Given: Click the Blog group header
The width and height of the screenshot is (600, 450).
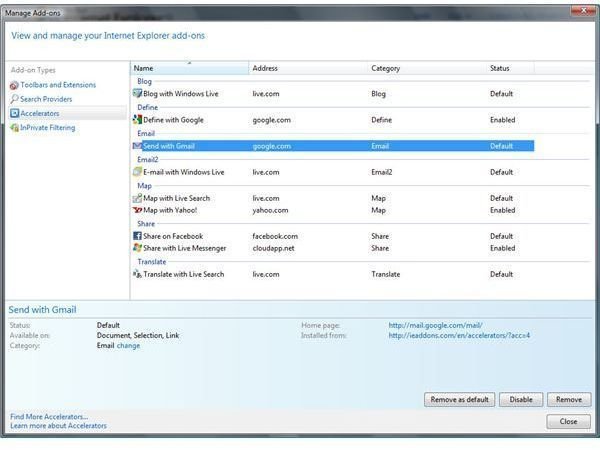Looking at the screenshot, I should (x=144, y=81).
